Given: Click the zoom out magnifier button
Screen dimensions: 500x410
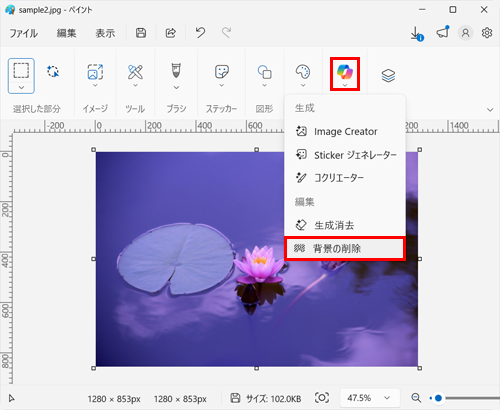Looking at the screenshot, I should point(416,398).
